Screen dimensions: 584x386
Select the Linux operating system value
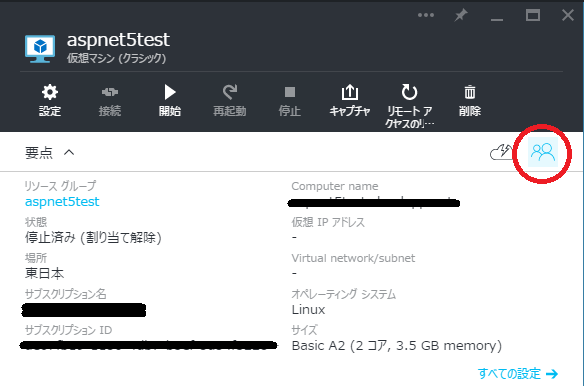(x=308, y=310)
